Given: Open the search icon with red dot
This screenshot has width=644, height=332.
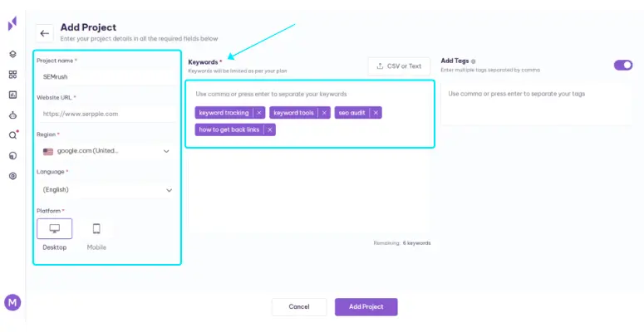Looking at the screenshot, I should (x=13, y=135).
